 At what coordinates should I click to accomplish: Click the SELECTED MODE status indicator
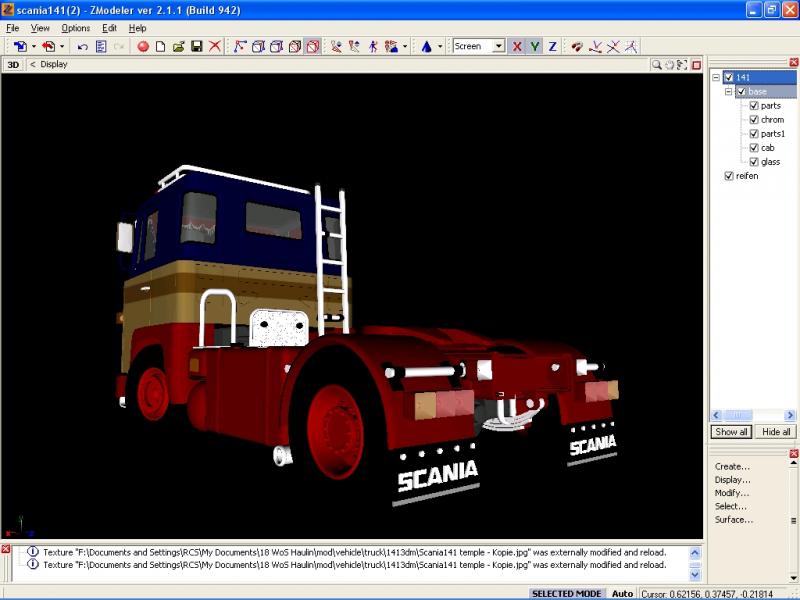click(566, 594)
